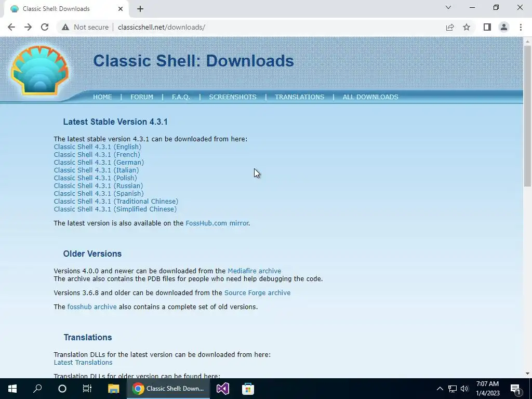Screen dimensions: 532x399
Task: Open the Chrome three-dot menu
Action: pos(521,27)
